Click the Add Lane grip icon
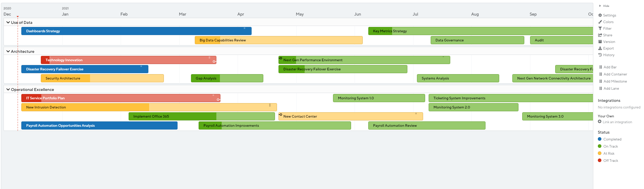This screenshot has width=644, height=189. point(601,88)
